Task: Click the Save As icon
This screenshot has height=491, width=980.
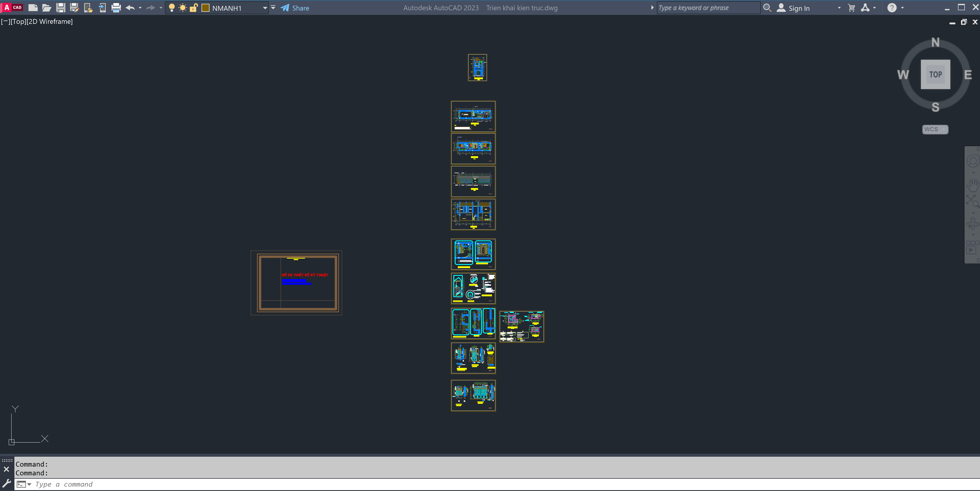Action: (74, 8)
